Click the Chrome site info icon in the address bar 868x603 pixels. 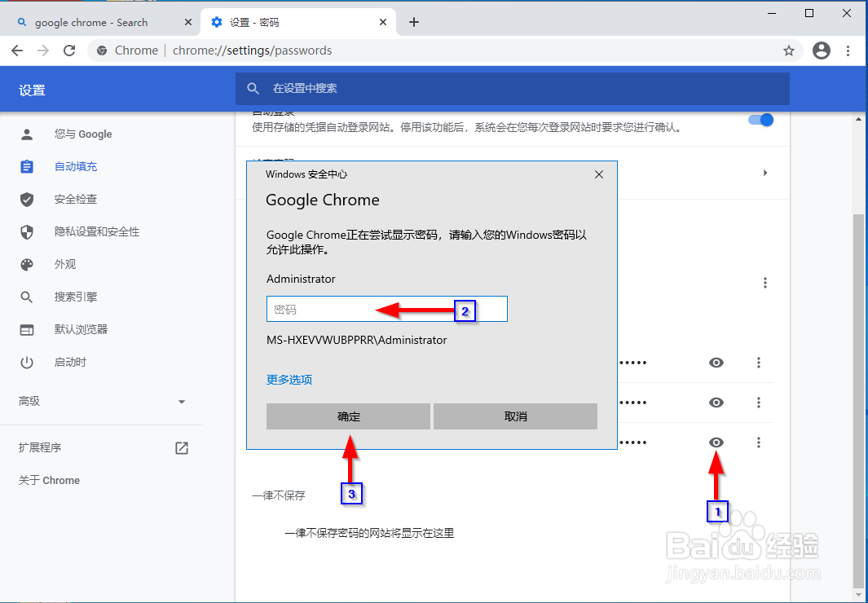(102, 51)
